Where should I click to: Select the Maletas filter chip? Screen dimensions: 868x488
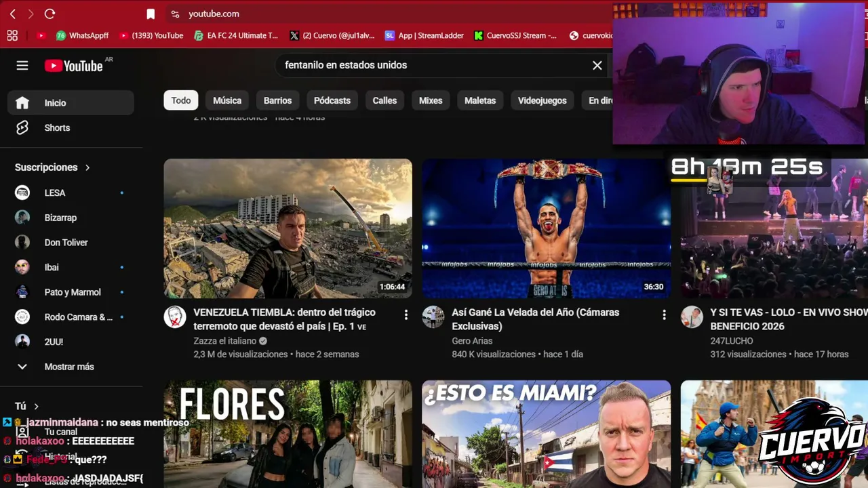(480, 100)
